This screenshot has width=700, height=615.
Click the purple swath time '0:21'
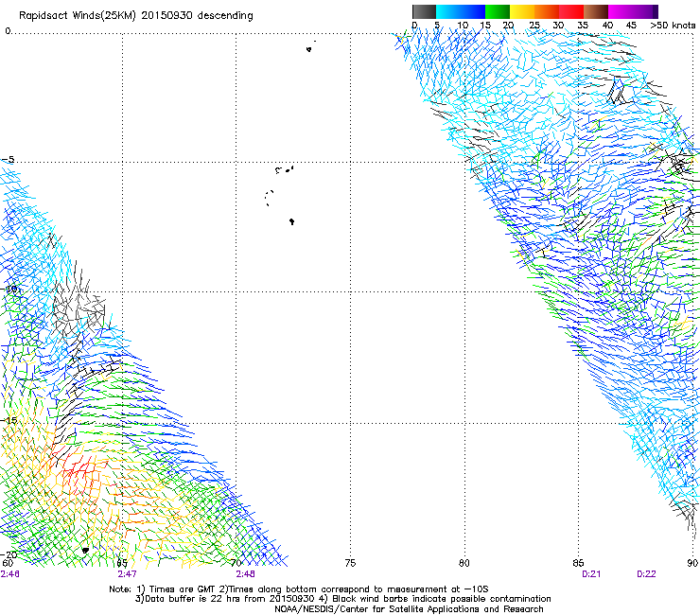[x=591, y=574]
